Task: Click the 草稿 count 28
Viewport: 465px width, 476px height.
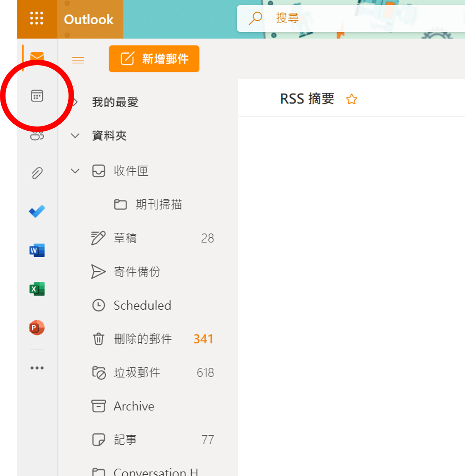Action: (x=208, y=238)
